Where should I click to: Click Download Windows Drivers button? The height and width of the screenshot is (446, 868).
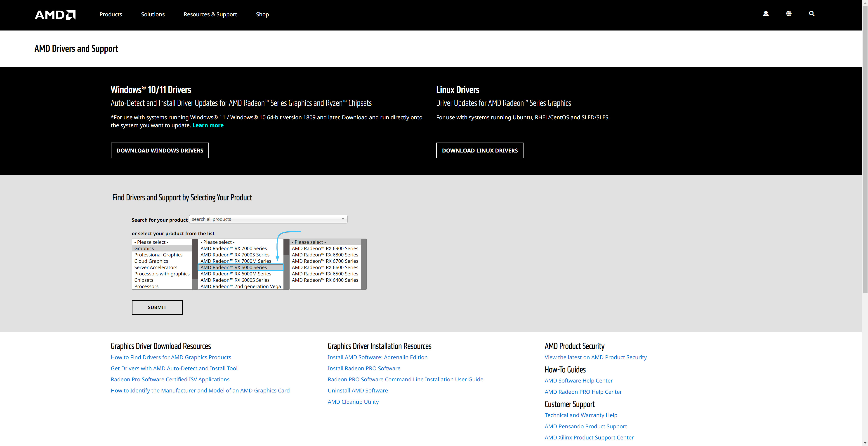coord(160,150)
